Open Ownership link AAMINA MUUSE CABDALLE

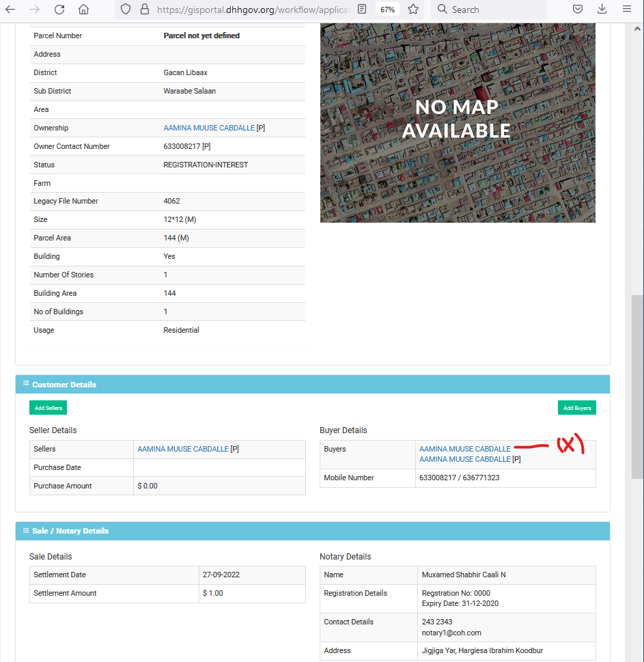209,128
